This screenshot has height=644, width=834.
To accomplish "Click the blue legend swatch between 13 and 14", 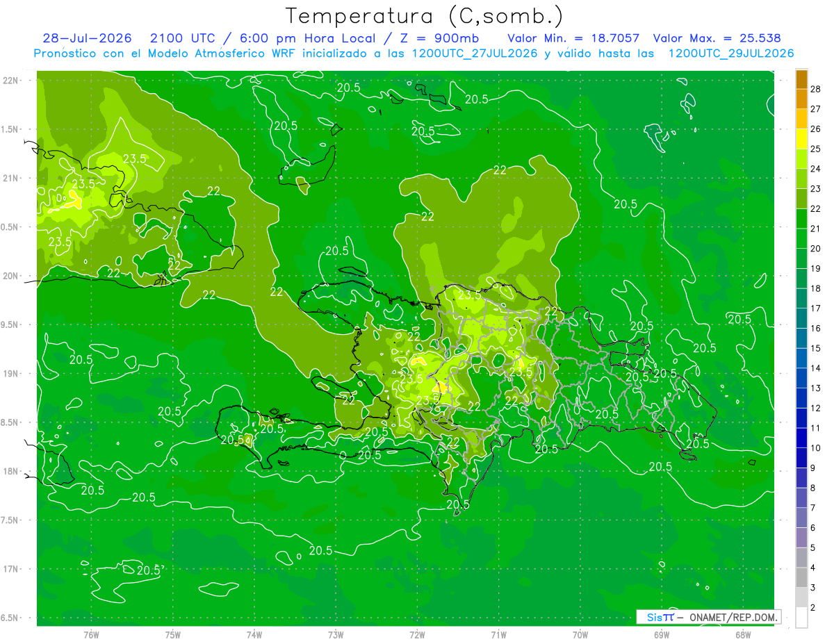I will 801,379.
